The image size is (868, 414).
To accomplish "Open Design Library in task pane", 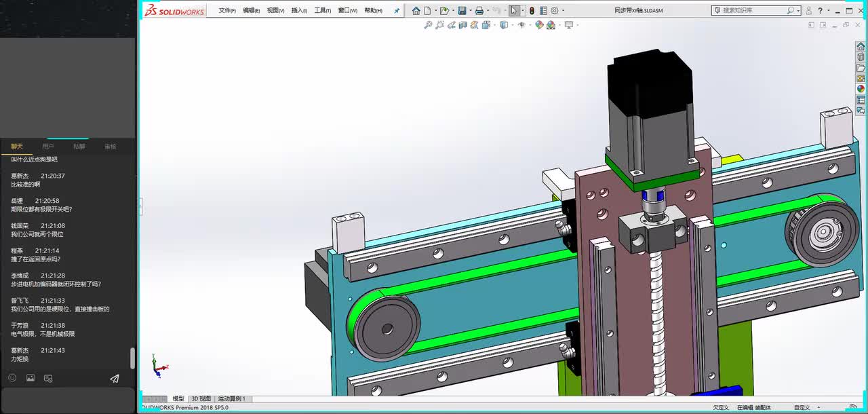I will (861, 57).
